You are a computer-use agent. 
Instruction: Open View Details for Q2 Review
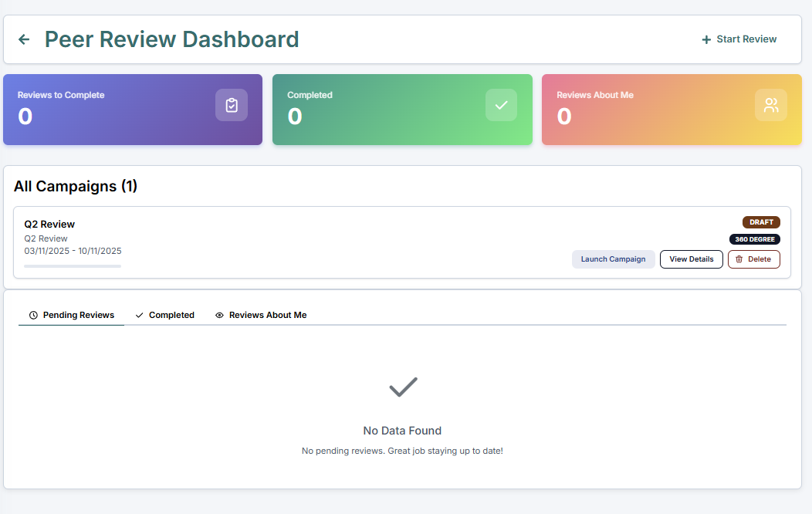coord(691,259)
